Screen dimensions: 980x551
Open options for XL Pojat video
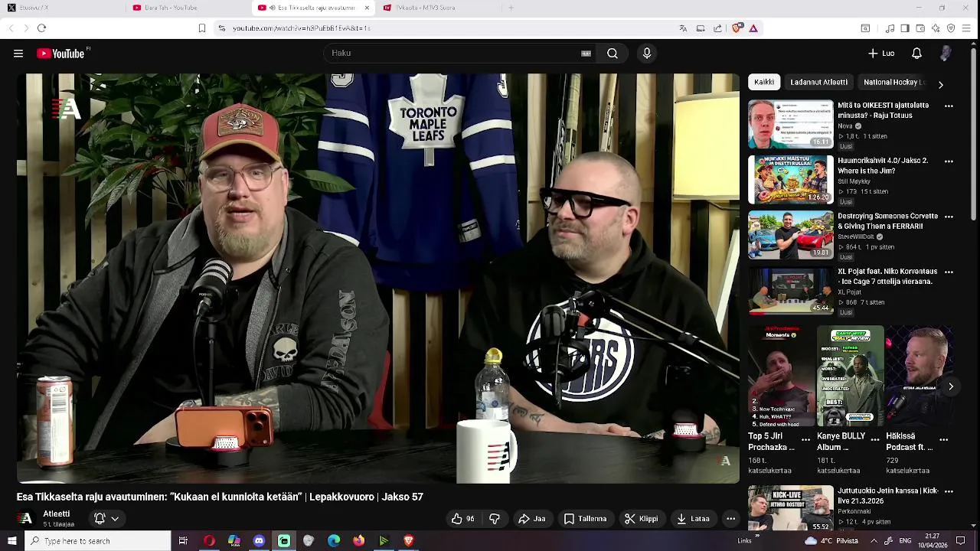pyautogui.click(x=949, y=272)
